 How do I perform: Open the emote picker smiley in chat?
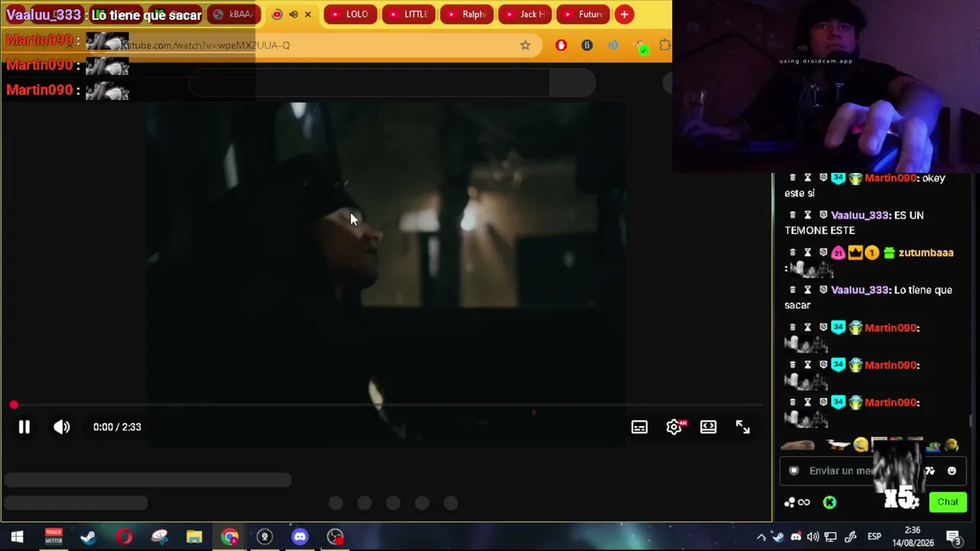click(952, 471)
